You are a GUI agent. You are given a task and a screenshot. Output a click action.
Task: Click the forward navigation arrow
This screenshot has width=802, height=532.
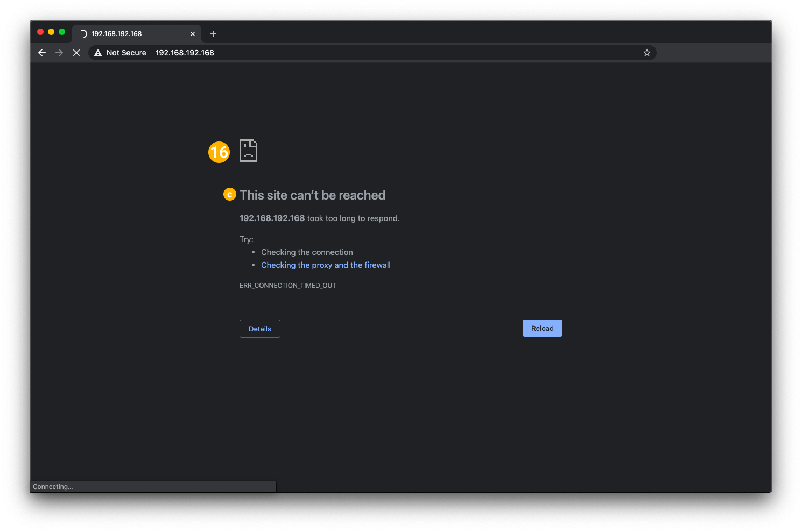tap(59, 53)
